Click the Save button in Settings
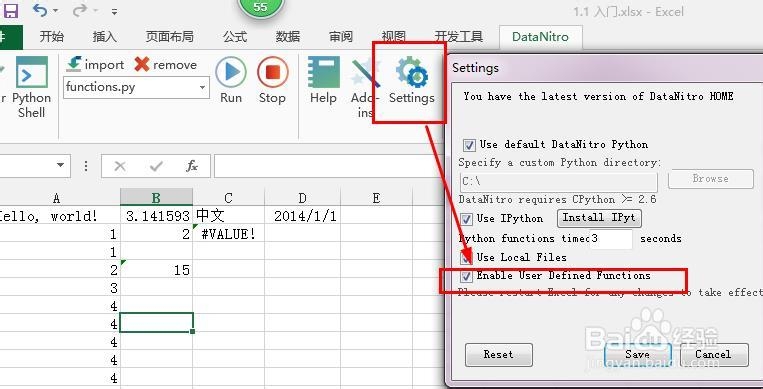This screenshot has height=389, width=763. [x=637, y=354]
